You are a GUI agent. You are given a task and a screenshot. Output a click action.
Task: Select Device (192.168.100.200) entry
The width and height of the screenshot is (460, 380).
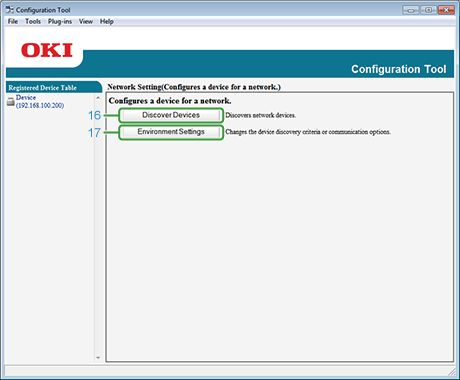pos(40,102)
